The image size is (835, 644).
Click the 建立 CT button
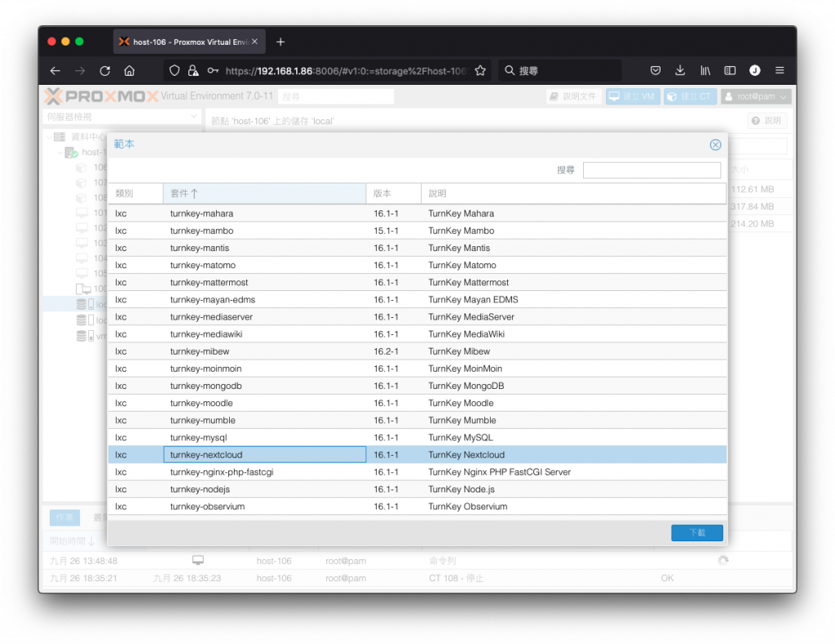tap(690, 96)
